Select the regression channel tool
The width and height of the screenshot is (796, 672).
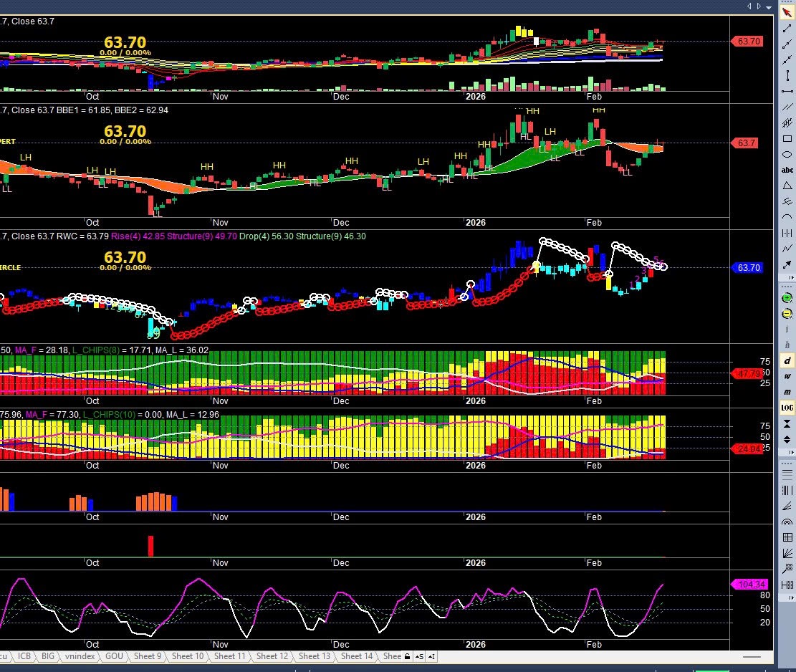[787, 123]
